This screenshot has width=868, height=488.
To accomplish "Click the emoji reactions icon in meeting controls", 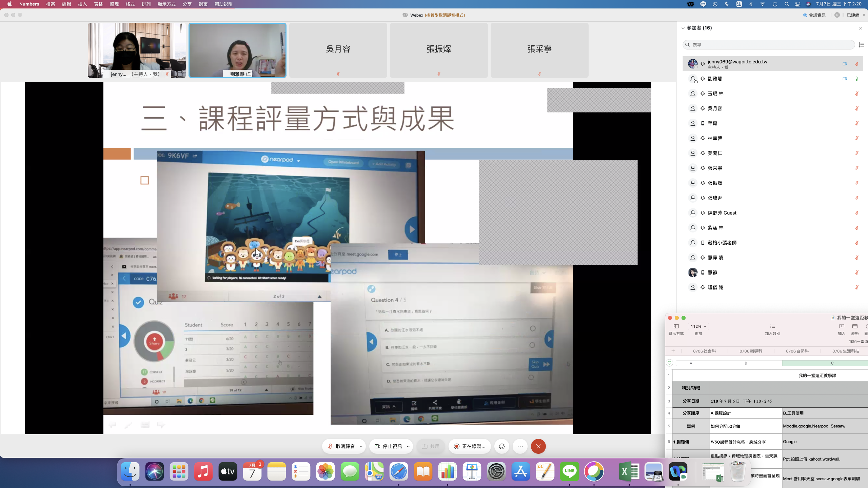I will (502, 446).
